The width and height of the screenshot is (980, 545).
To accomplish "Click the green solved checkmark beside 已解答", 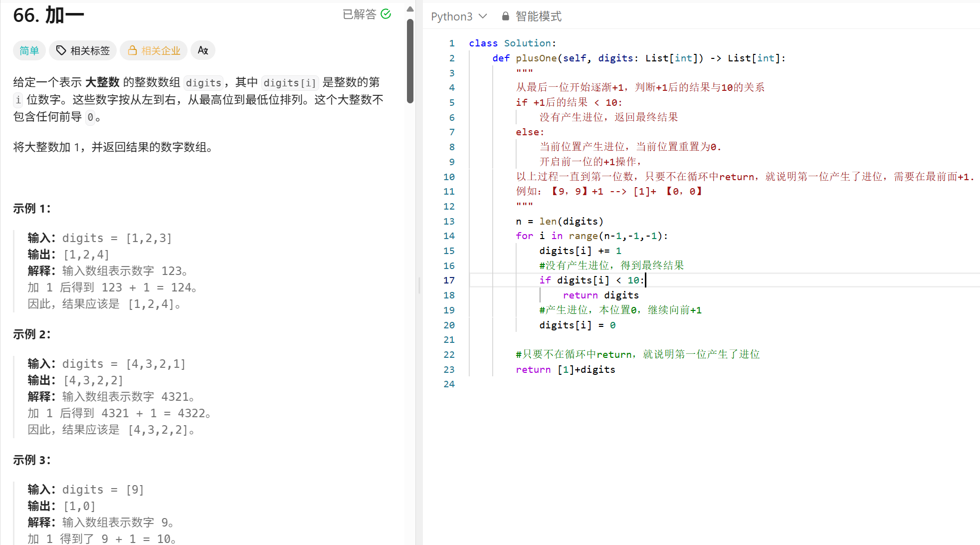I will point(386,14).
